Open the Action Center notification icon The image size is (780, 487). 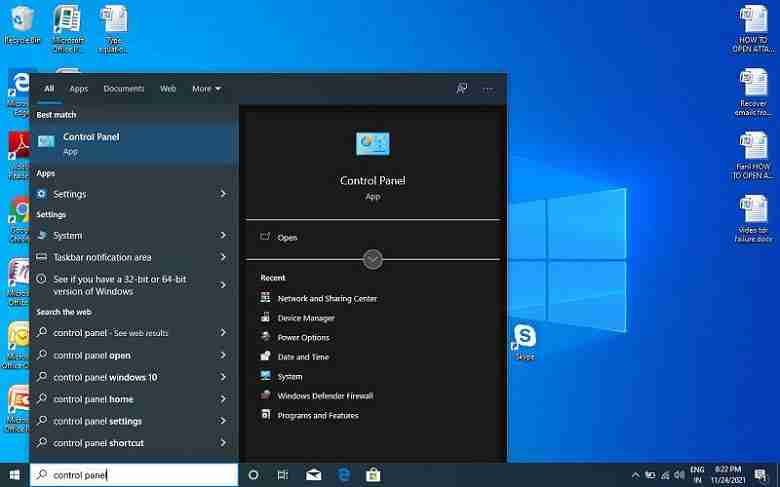click(761, 475)
